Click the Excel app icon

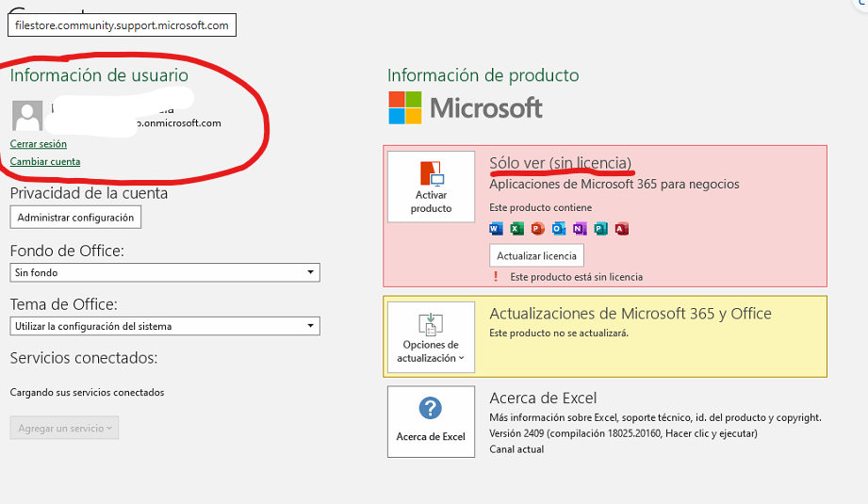tap(517, 229)
